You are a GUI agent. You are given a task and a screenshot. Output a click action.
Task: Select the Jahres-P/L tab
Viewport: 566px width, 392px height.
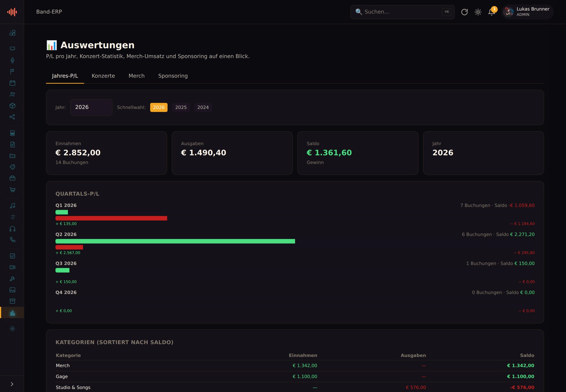(x=65, y=76)
